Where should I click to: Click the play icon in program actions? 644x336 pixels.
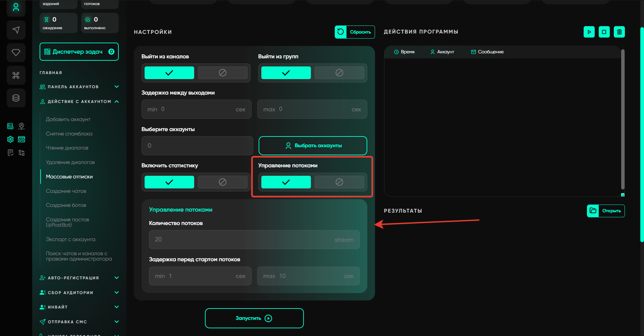pos(589,32)
